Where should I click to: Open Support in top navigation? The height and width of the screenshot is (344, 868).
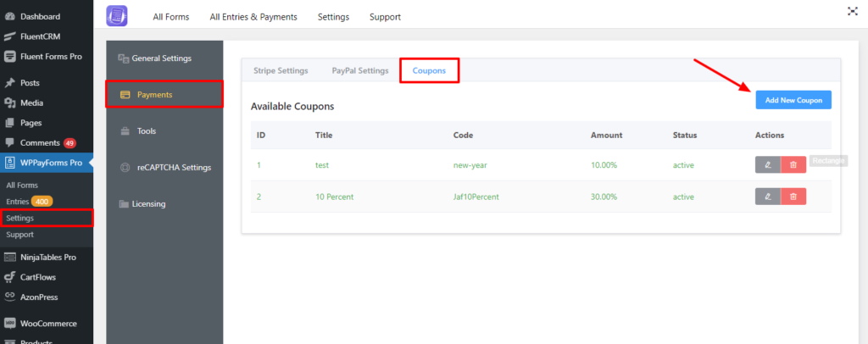point(385,17)
